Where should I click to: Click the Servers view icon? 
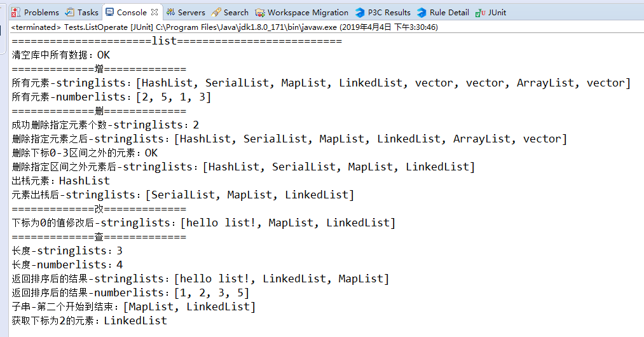point(170,12)
